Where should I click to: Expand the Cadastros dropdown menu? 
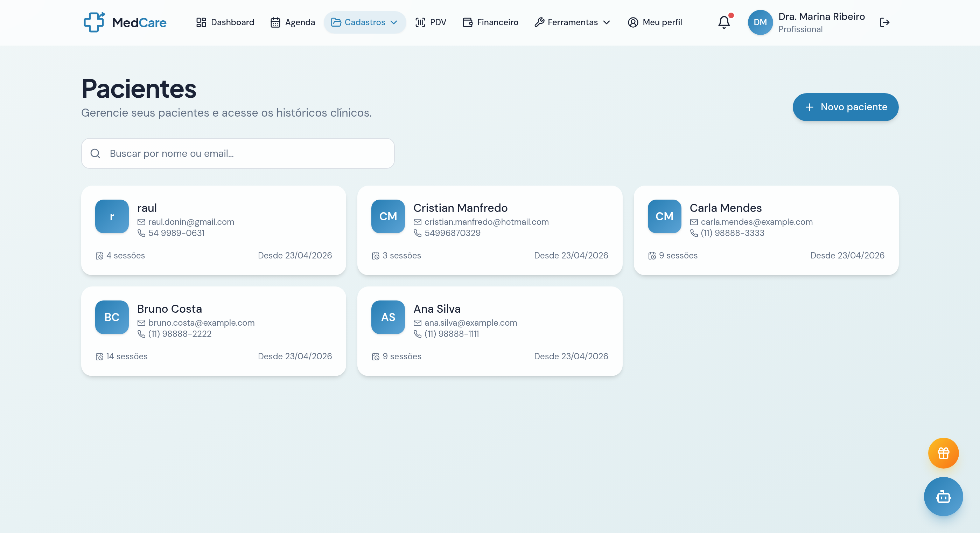tap(364, 22)
